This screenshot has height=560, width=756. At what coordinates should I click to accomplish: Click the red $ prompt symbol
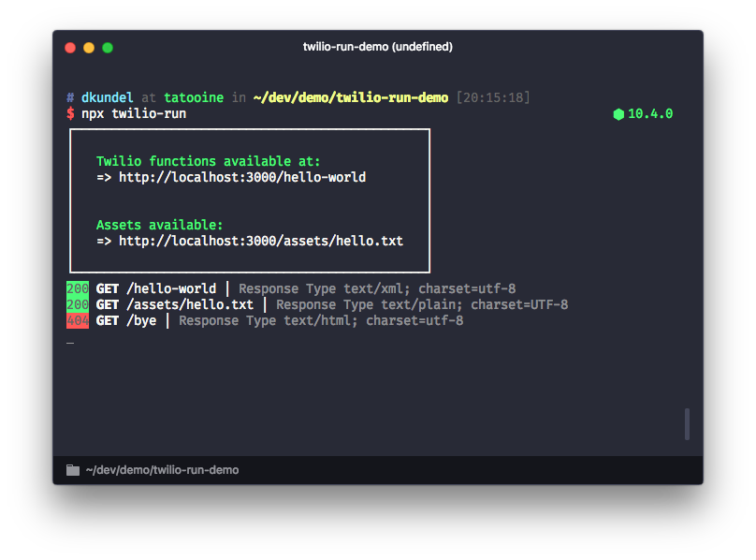[x=70, y=114]
